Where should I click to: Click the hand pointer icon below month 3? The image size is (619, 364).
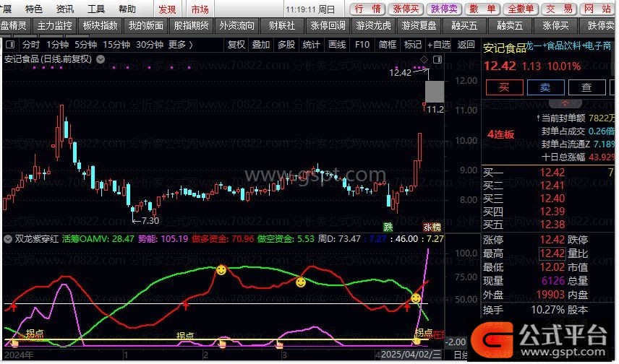pos(279,344)
